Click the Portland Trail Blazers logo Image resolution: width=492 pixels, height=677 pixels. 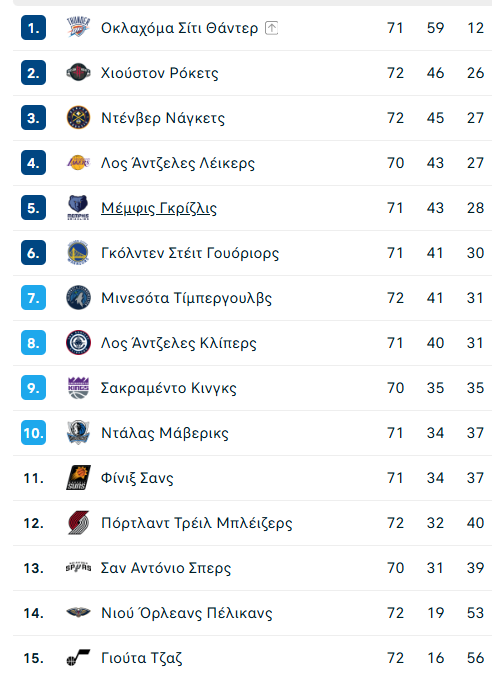[x=78, y=522]
